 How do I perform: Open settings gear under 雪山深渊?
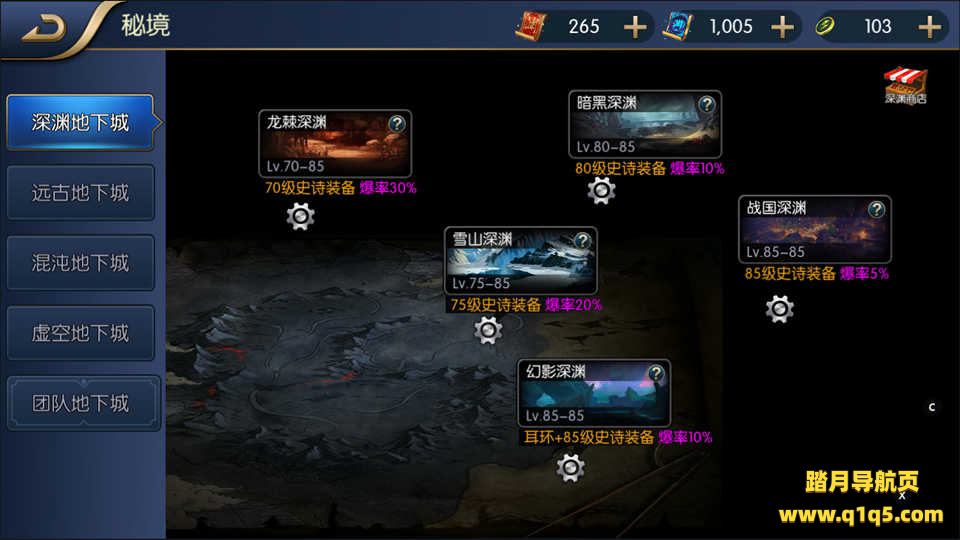pos(488,330)
